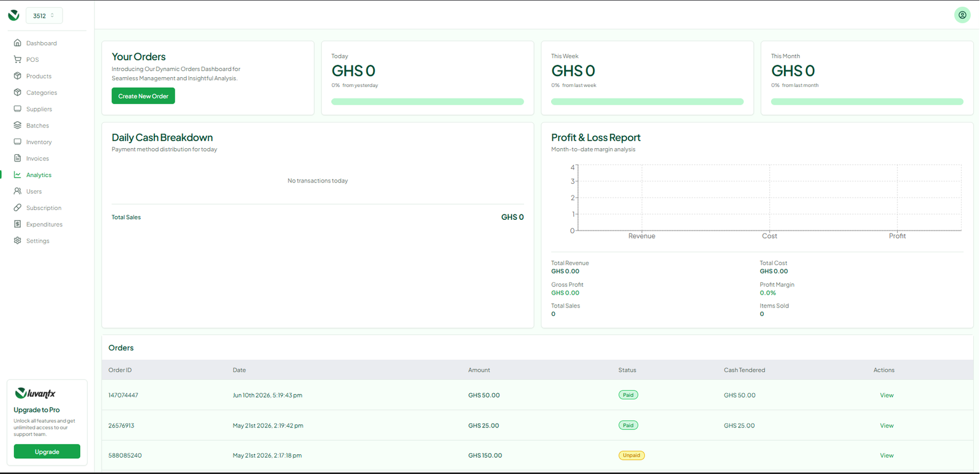Viewport: 980px width, 474px height.
Task: Click the Unpaid badge for order 588085240
Action: (631, 456)
